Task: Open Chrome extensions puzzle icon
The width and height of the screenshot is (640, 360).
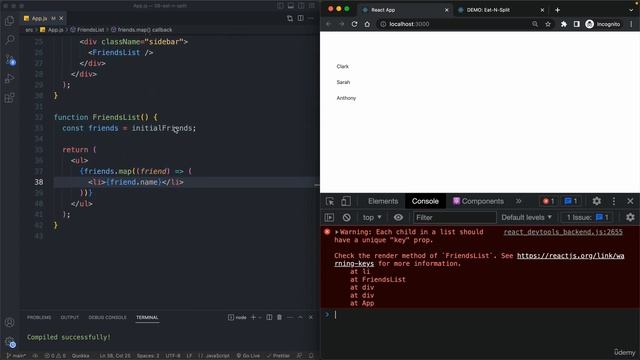Action: (x=564, y=24)
